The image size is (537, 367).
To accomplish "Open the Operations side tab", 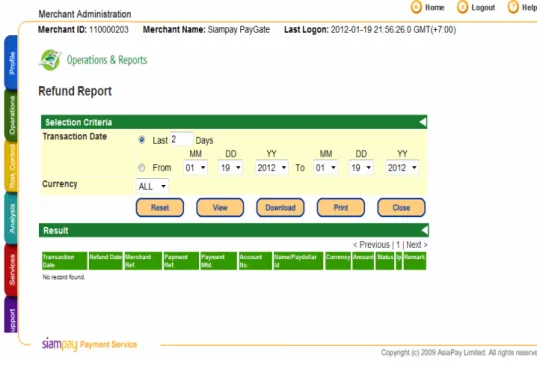I will 11,115.
